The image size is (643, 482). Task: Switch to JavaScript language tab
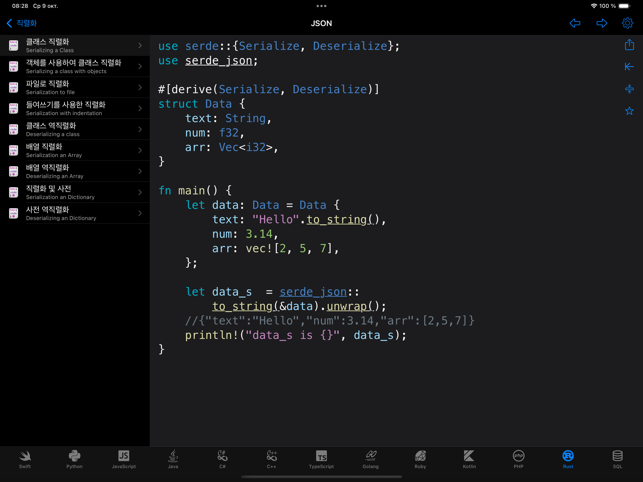124,459
